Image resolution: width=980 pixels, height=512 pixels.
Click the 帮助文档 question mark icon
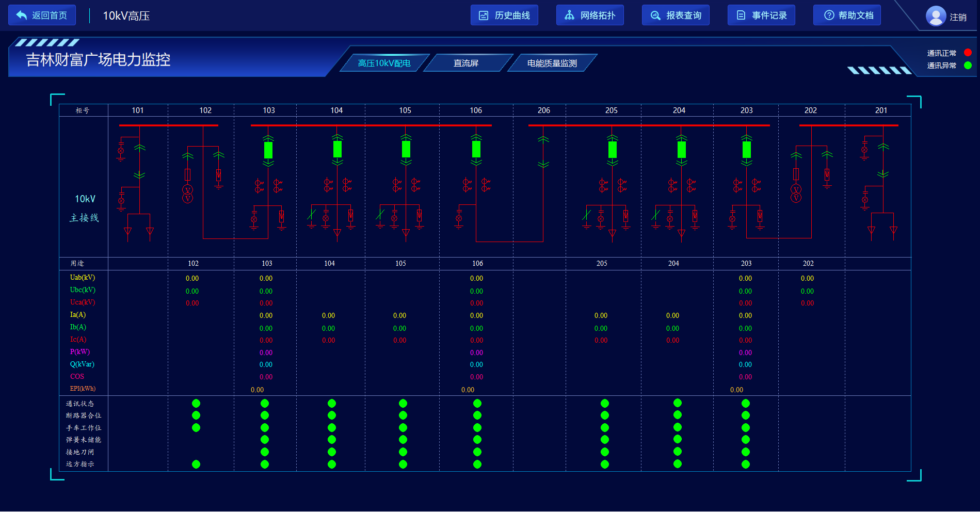click(x=829, y=15)
